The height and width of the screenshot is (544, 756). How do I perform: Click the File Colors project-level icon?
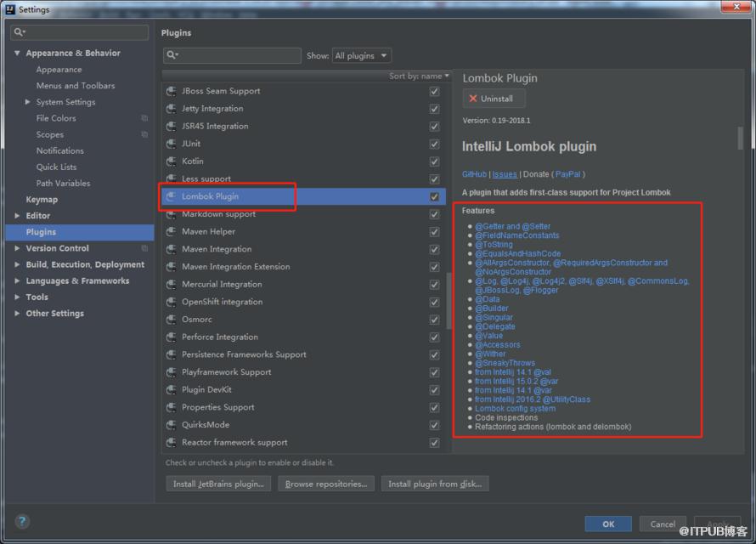point(144,118)
